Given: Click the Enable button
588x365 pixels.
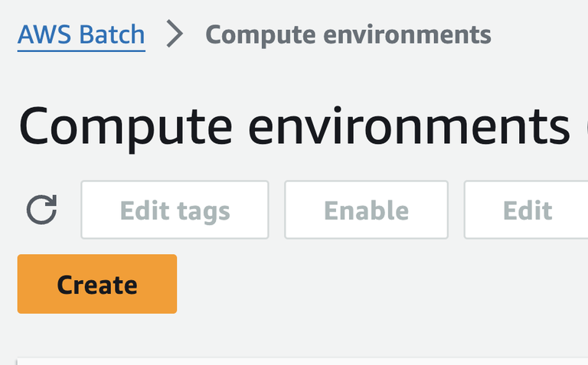Looking at the screenshot, I should (366, 210).
